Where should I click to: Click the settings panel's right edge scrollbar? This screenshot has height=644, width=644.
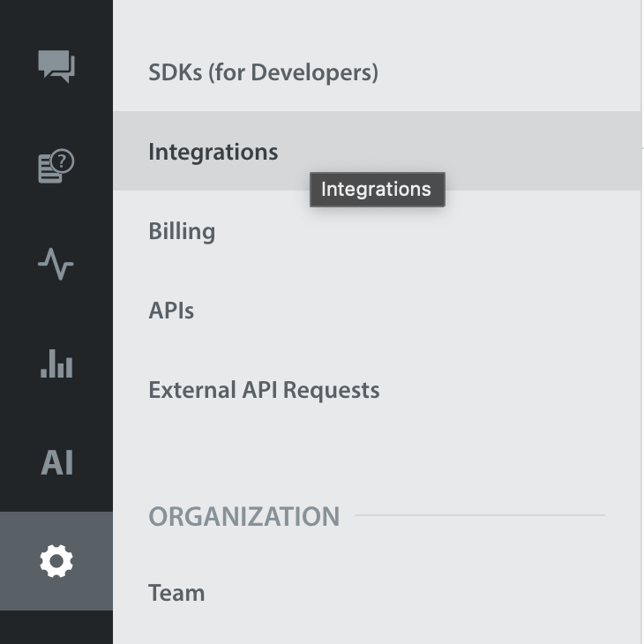[641, 353]
